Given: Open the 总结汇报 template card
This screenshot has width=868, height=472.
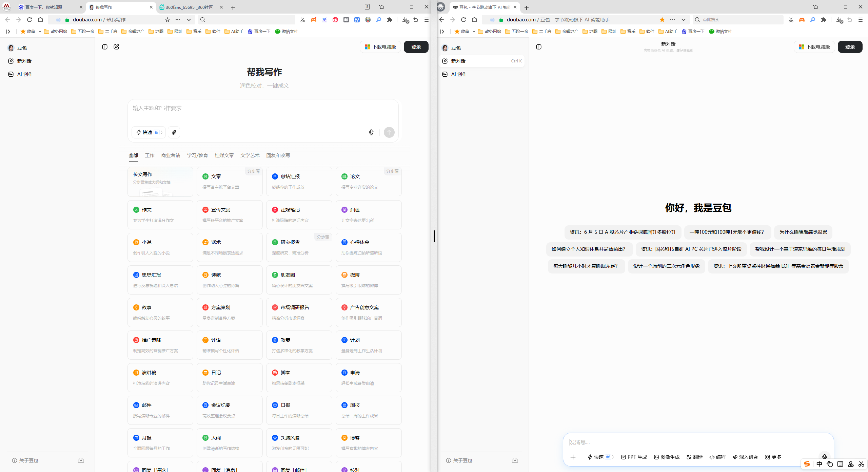Looking at the screenshot, I should [x=299, y=182].
